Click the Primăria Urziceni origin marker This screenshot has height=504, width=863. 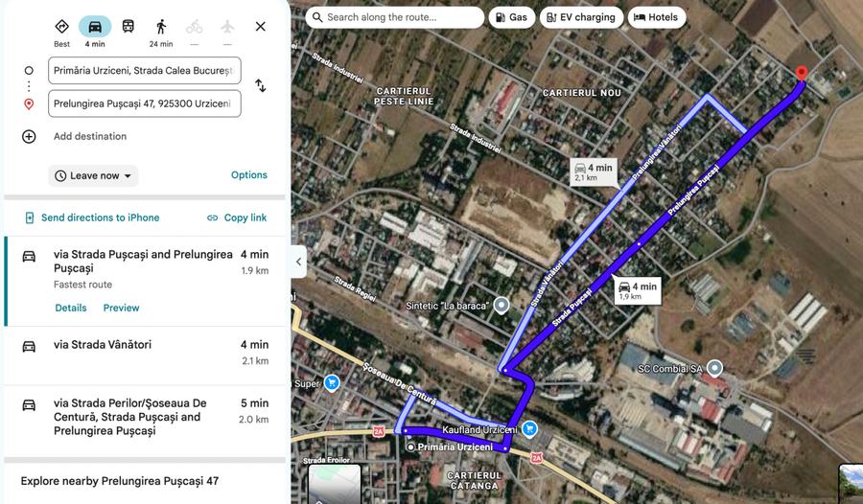tap(410, 447)
